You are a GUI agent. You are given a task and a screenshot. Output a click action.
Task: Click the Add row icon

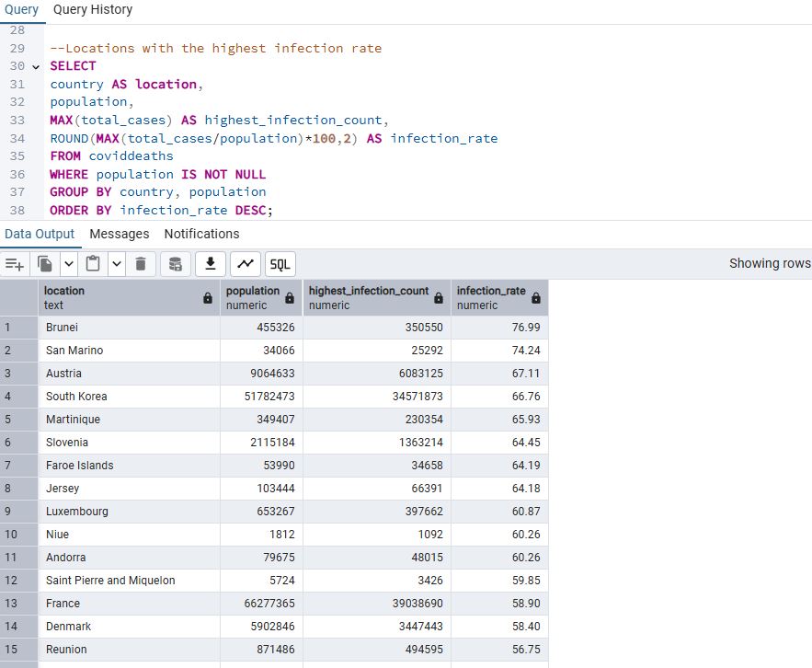click(x=14, y=264)
